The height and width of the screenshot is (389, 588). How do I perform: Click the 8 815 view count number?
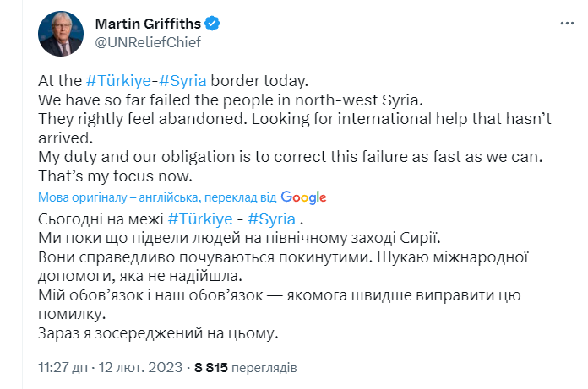point(211,369)
